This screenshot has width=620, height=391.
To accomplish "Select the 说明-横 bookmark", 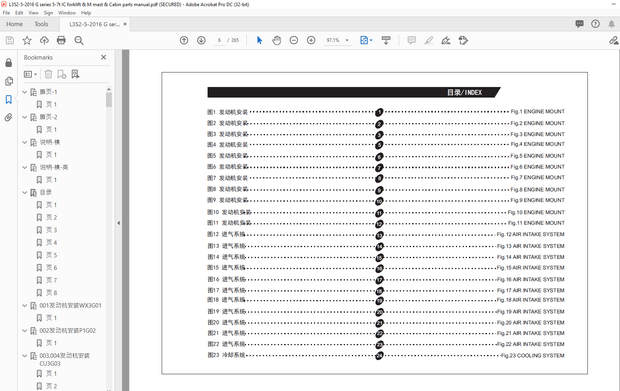I will [50, 142].
